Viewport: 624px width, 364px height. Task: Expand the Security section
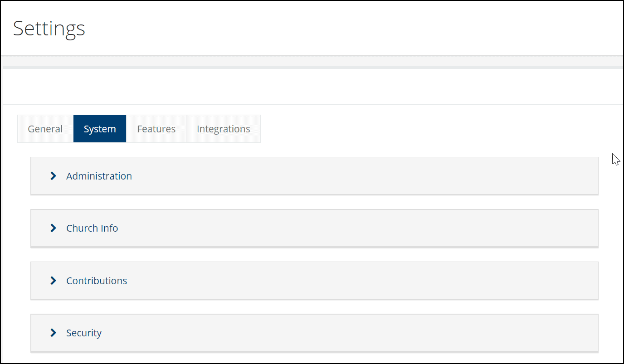point(314,333)
